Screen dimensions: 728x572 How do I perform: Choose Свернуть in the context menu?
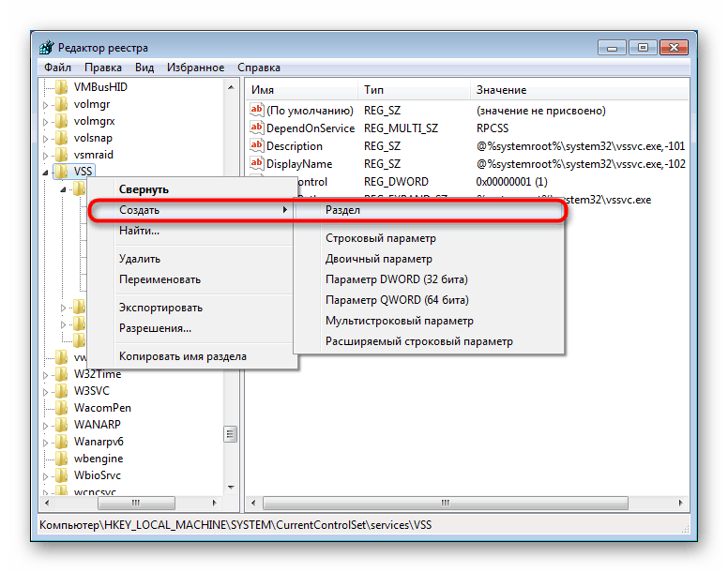pos(191,189)
